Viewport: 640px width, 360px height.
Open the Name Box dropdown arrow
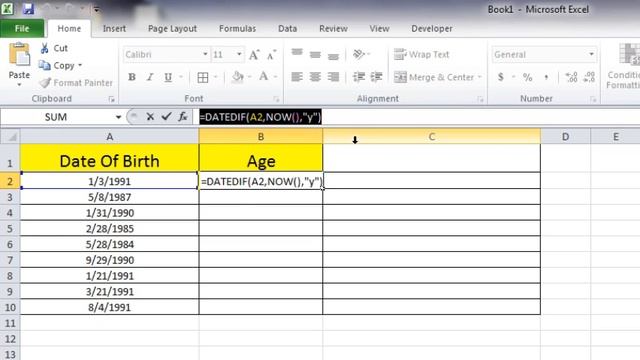click(x=118, y=117)
